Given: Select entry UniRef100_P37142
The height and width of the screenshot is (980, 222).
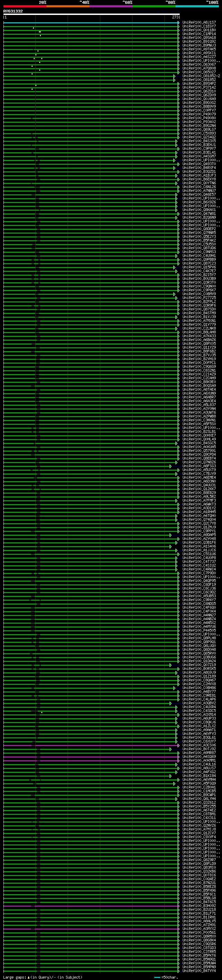Looking at the screenshot, I should click(x=199, y=88).
